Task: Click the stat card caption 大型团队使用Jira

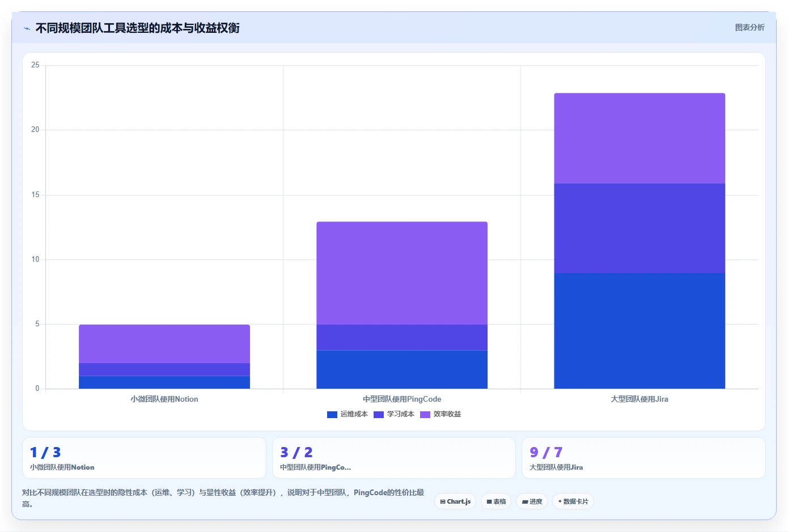Action: (x=556, y=467)
